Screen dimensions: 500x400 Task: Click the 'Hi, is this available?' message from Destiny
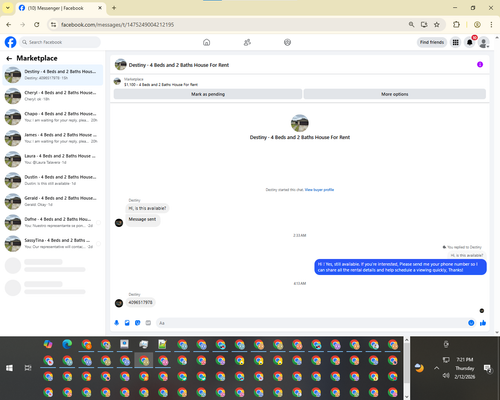coord(147,208)
